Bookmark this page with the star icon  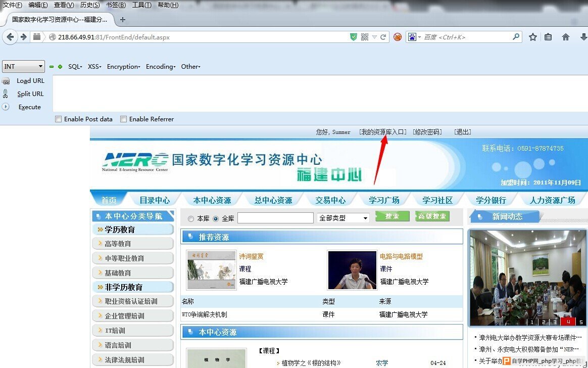533,37
